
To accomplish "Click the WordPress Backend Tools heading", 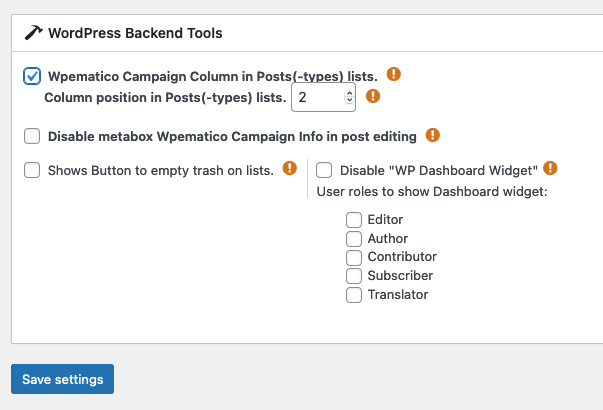I will coord(135,33).
